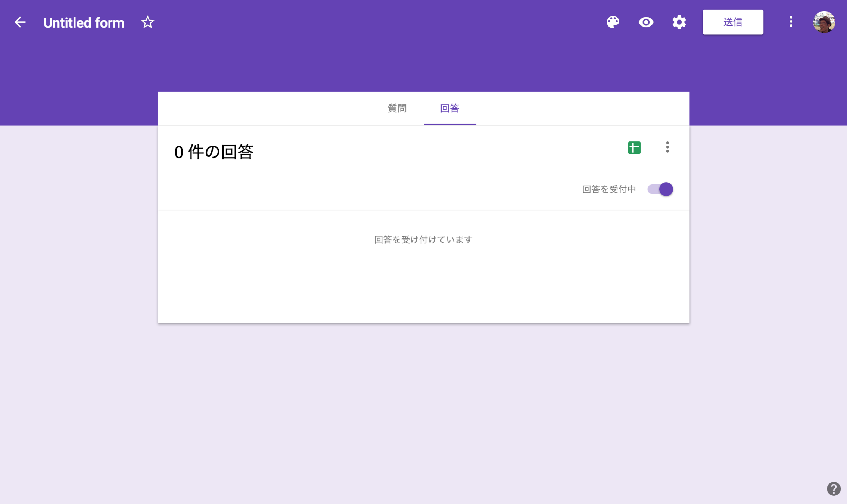The image size is (847, 504).
Task: Click the 0 件の回答 response count heading
Action: 214,152
